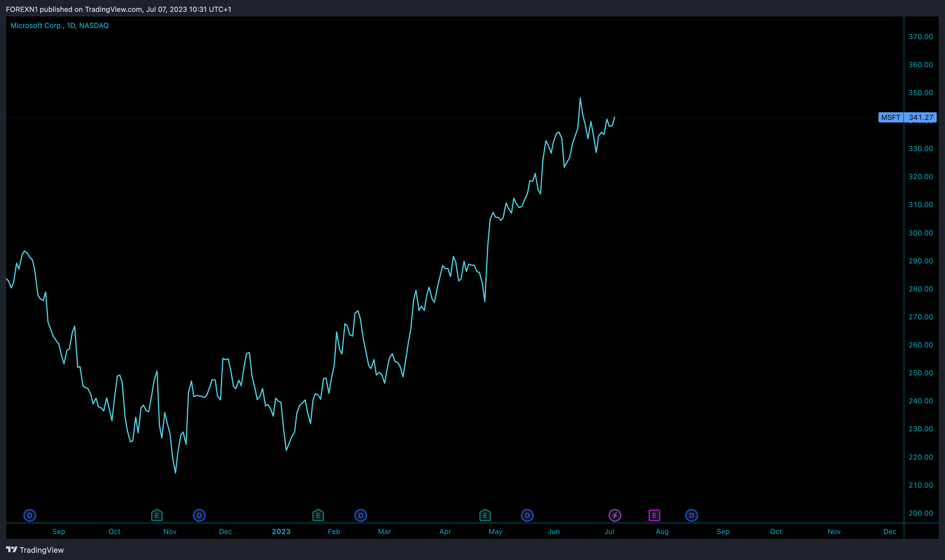Click the 280.00 price axis label
Image resolution: width=945 pixels, height=560 pixels.
point(920,289)
